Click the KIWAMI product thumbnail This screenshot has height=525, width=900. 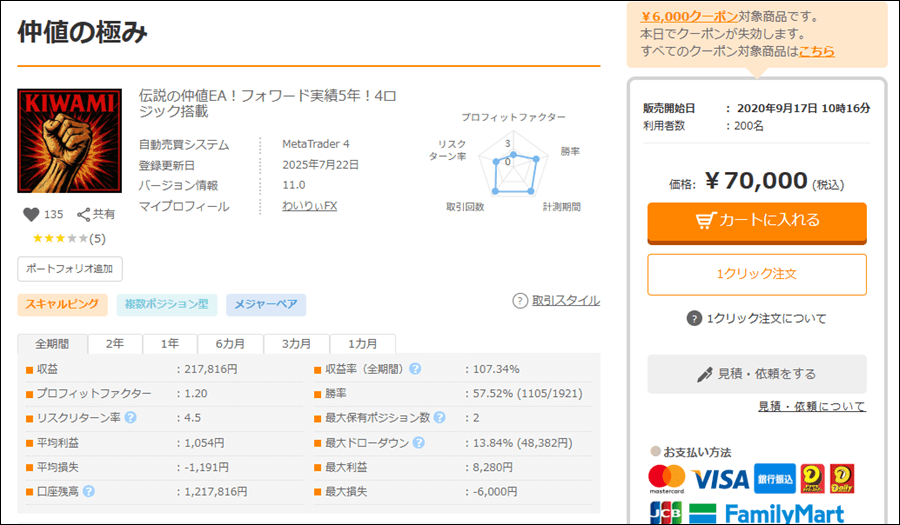point(70,141)
